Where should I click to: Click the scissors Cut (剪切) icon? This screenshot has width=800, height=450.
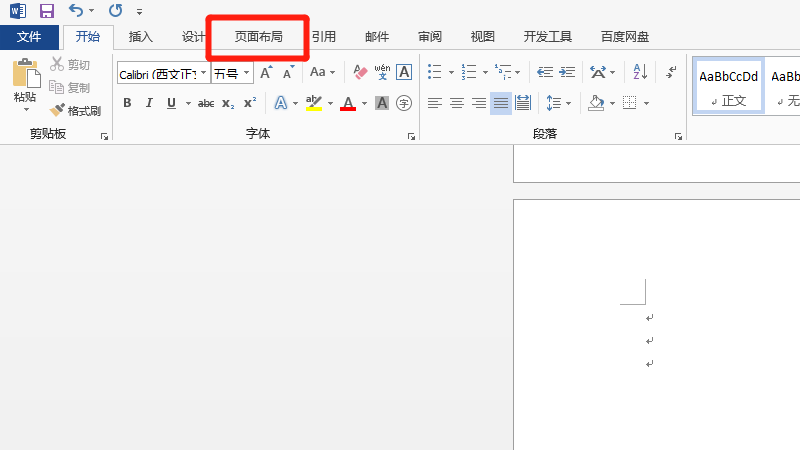57,65
